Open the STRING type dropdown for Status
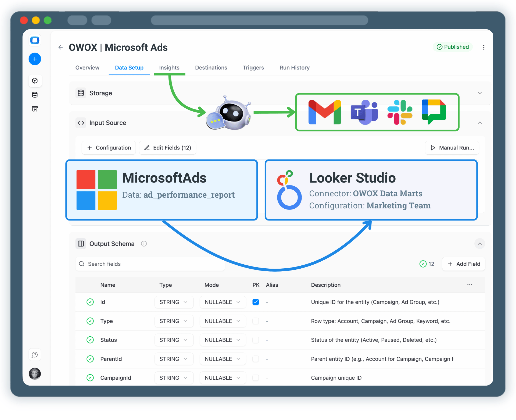This screenshot has width=516, height=420. pyautogui.click(x=174, y=340)
